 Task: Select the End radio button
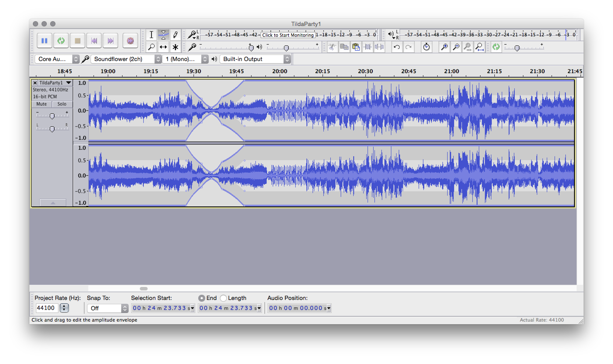[202, 298]
